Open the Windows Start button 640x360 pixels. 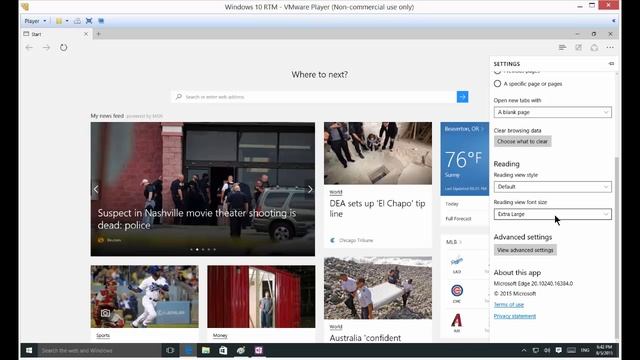point(29,350)
